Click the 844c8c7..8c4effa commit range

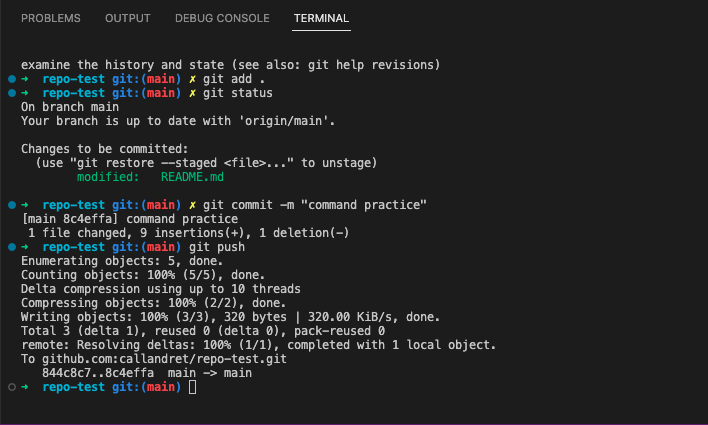click(98, 373)
